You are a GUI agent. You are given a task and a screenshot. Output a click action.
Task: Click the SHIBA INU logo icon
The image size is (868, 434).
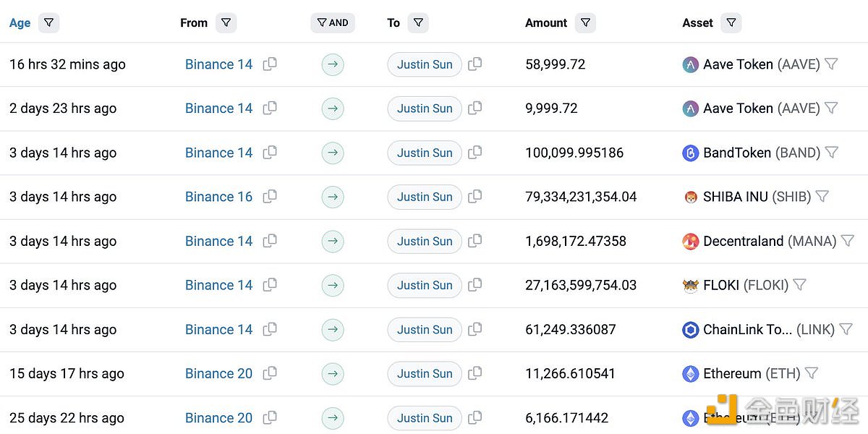click(691, 197)
